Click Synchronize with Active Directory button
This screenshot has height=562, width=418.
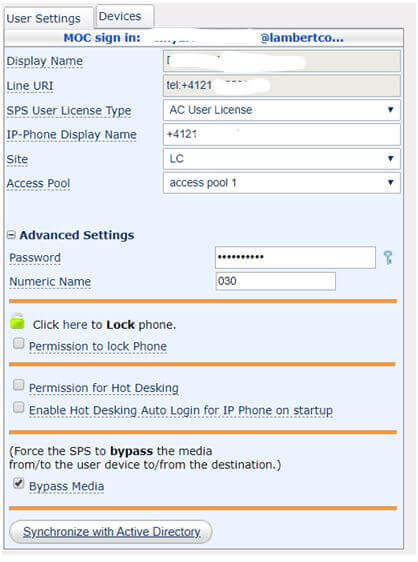pyautogui.click(x=111, y=532)
